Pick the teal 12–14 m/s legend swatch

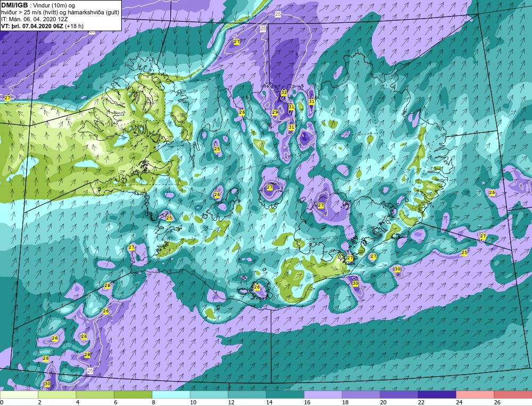point(247,394)
